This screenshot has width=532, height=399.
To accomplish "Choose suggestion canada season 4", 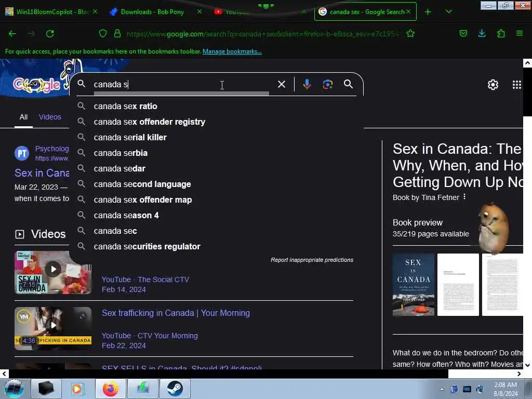I will click(x=216, y=216).
